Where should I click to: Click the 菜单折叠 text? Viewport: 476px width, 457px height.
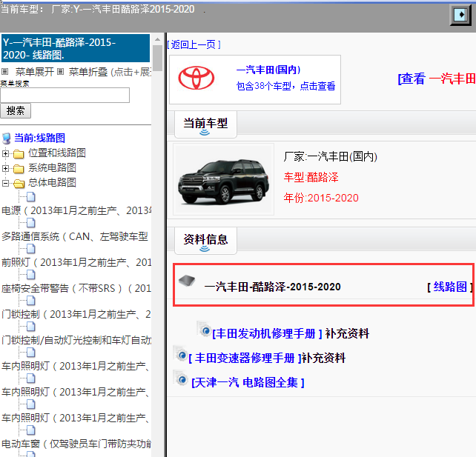tap(88, 72)
